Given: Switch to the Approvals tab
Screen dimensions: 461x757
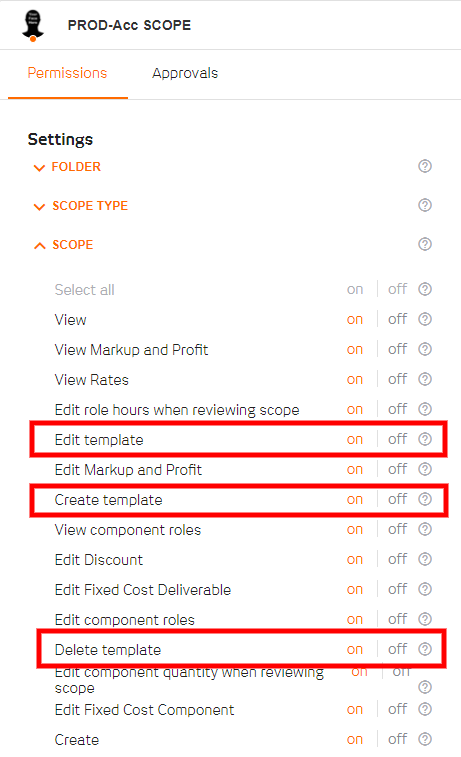Looking at the screenshot, I should click(x=185, y=73).
